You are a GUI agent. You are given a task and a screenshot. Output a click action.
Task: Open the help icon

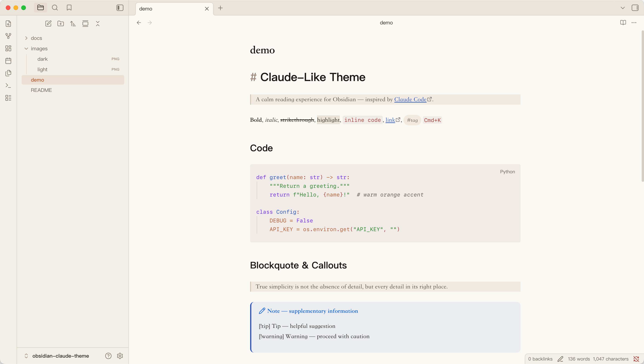point(108,356)
